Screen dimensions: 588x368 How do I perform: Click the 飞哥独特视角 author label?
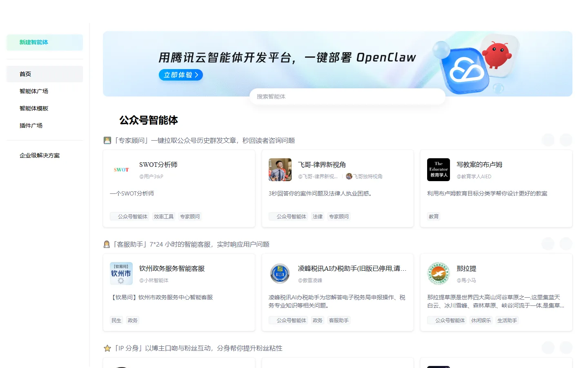[368, 177]
